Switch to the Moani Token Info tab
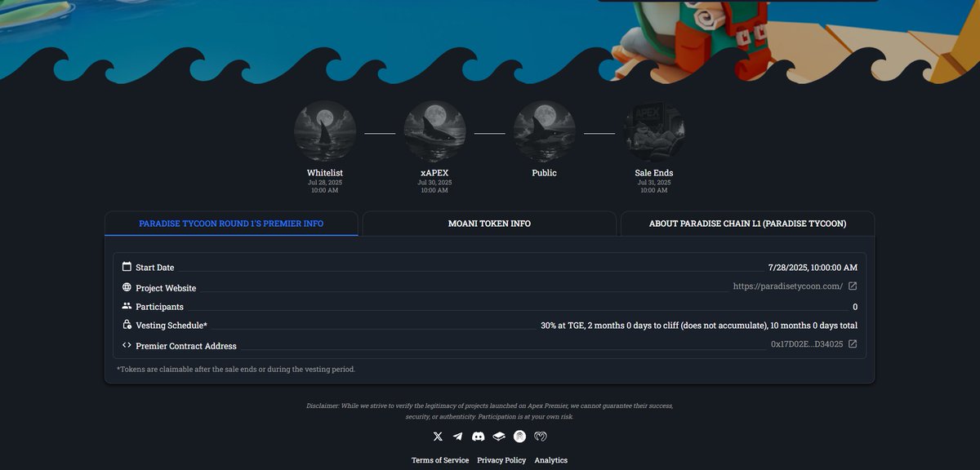Image resolution: width=980 pixels, height=470 pixels. coord(489,222)
